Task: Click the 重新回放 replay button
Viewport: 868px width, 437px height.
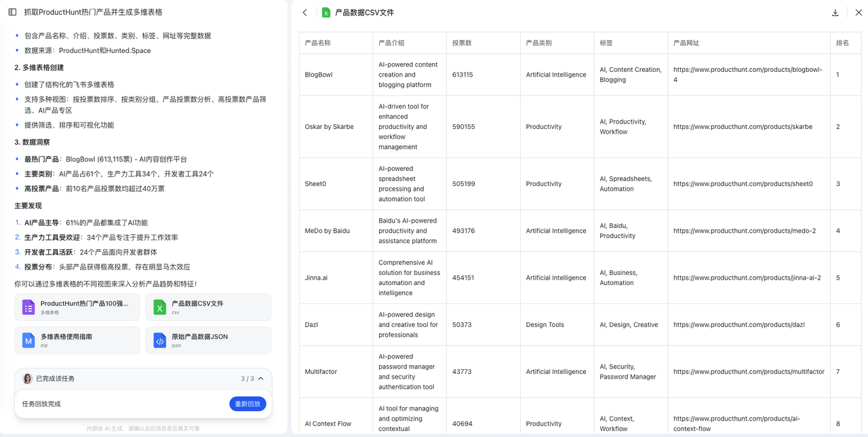Action: click(248, 404)
